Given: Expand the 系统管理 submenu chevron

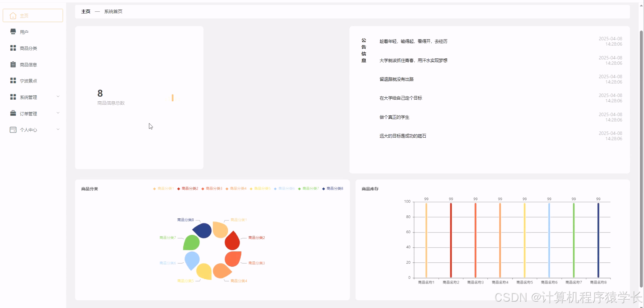Looking at the screenshot, I should tap(58, 97).
